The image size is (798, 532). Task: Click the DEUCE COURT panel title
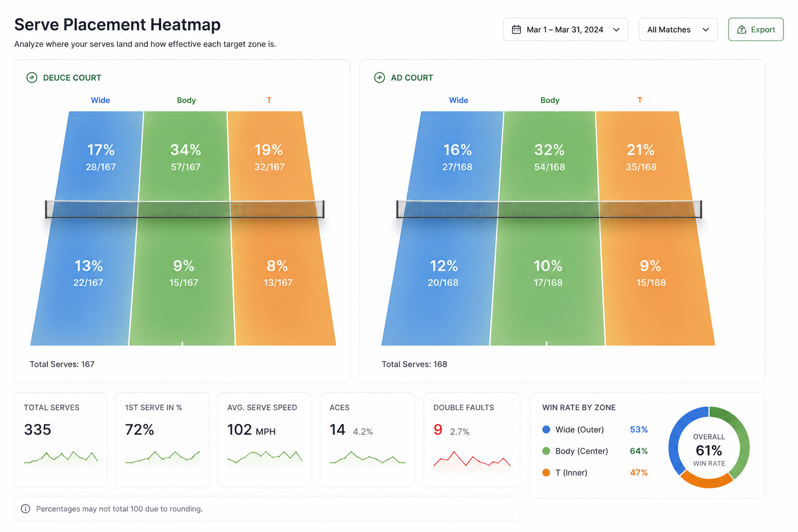pyautogui.click(x=72, y=78)
